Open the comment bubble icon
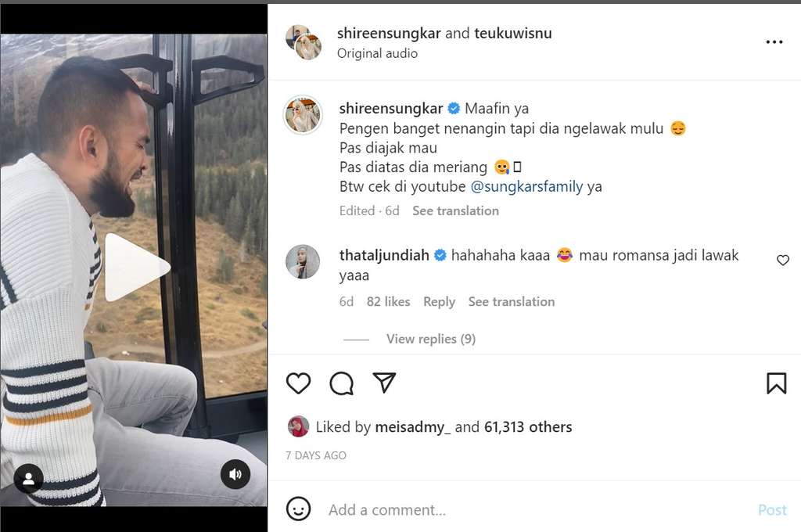The width and height of the screenshot is (801, 532). (341, 383)
